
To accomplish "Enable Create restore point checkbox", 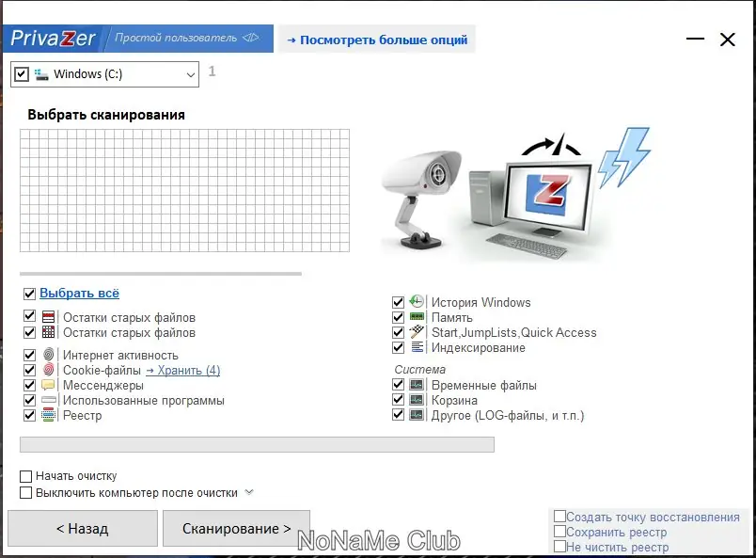I will point(559,517).
